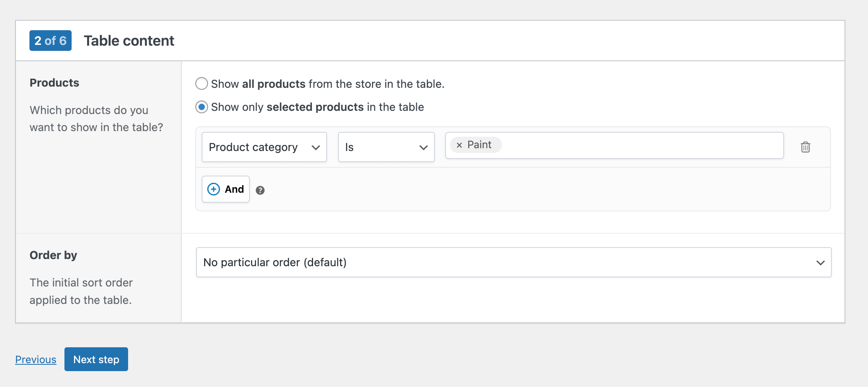Click the 'Order by' section heading

tap(53, 255)
